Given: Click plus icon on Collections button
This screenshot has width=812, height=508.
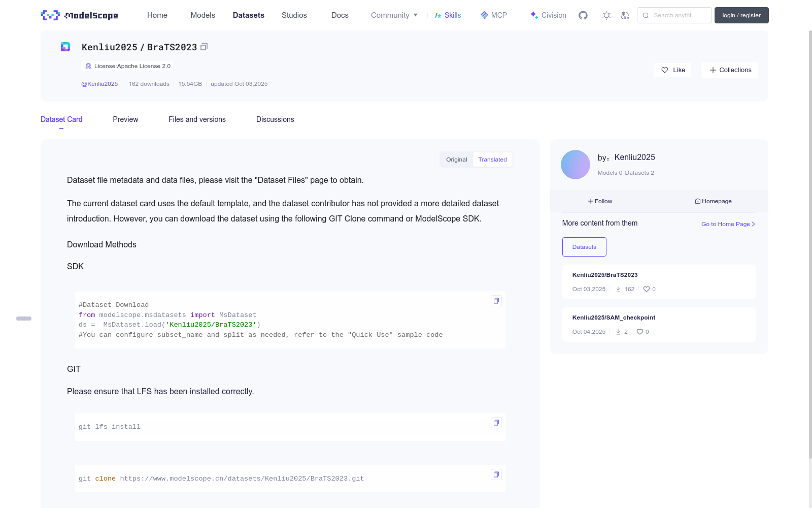Looking at the screenshot, I should click(x=713, y=70).
